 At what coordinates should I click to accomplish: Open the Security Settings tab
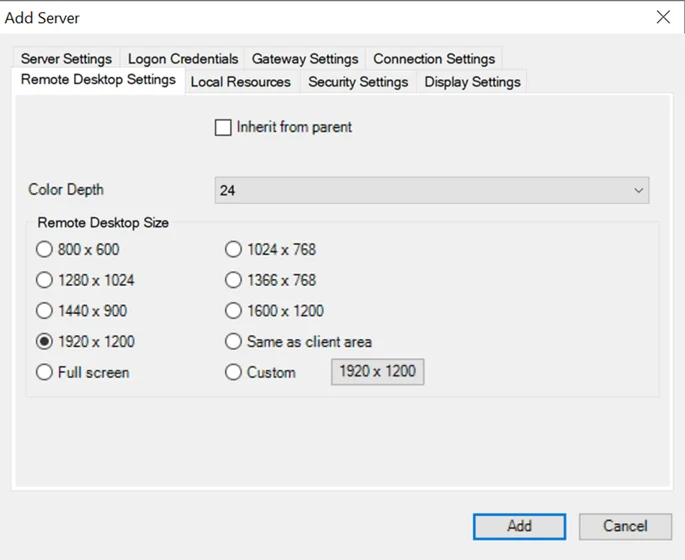(358, 82)
